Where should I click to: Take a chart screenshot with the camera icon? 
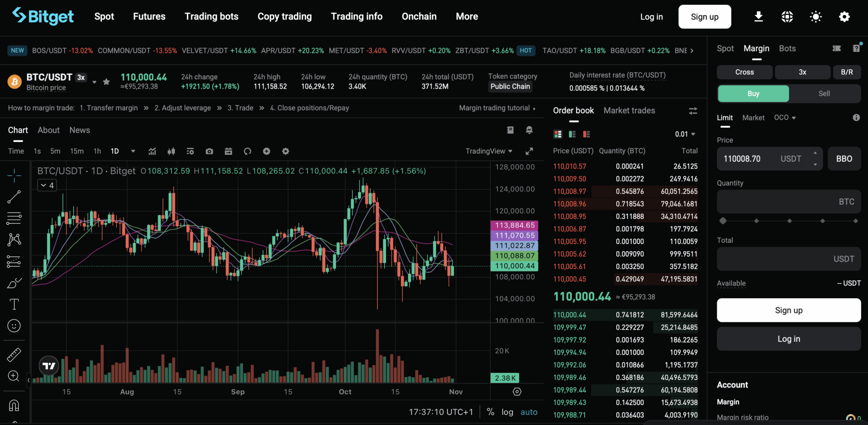[209, 151]
